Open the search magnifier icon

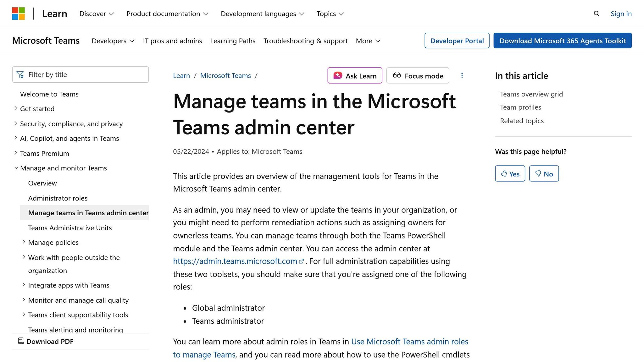(597, 14)
